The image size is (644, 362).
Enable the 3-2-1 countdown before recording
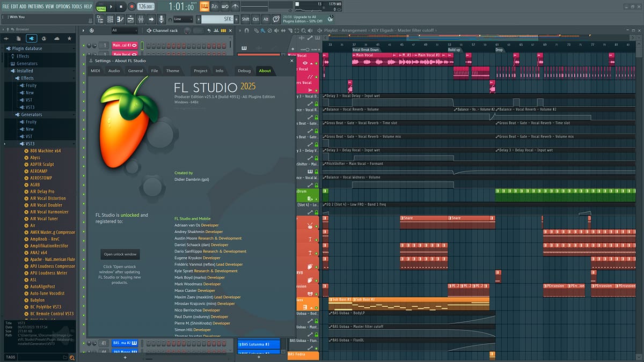coord(215,6)
